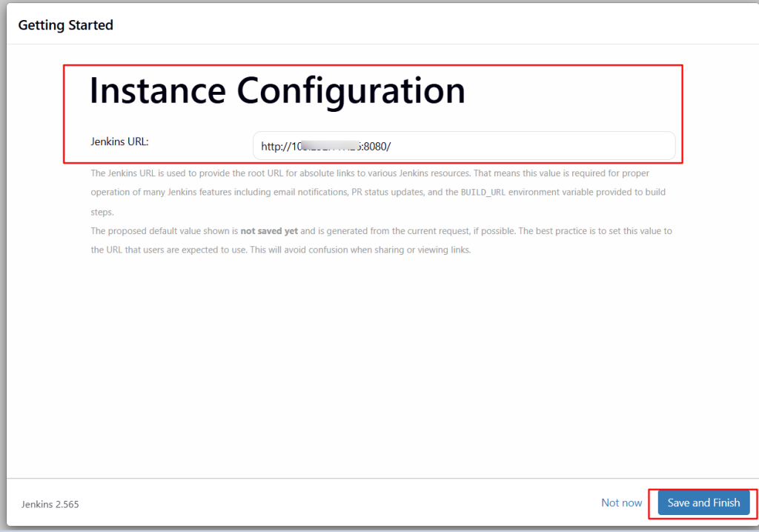The height and width of the screenshot is (532, 759).
Task: Click the Save and Finish button
Action: point(703,502)
